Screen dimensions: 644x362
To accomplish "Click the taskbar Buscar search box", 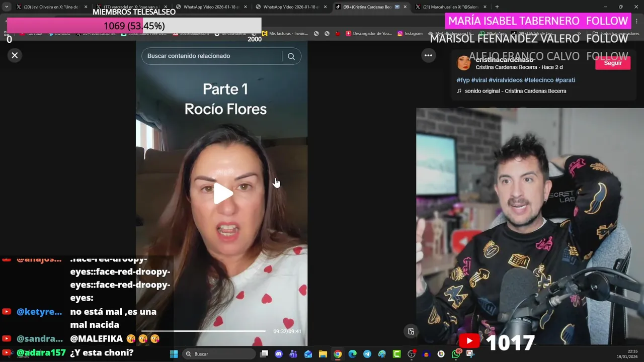I will point(218,354).
